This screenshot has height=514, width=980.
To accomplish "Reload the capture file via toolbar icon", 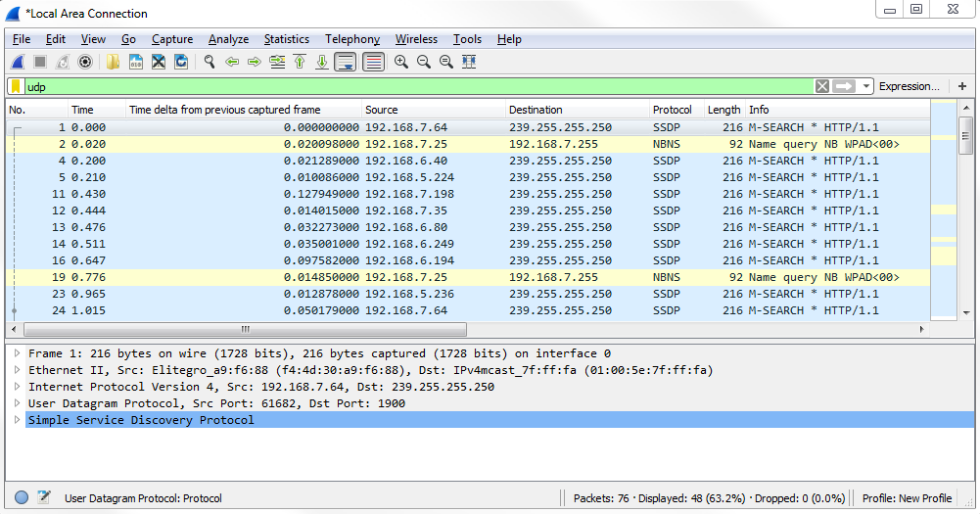I will (181, 62).
